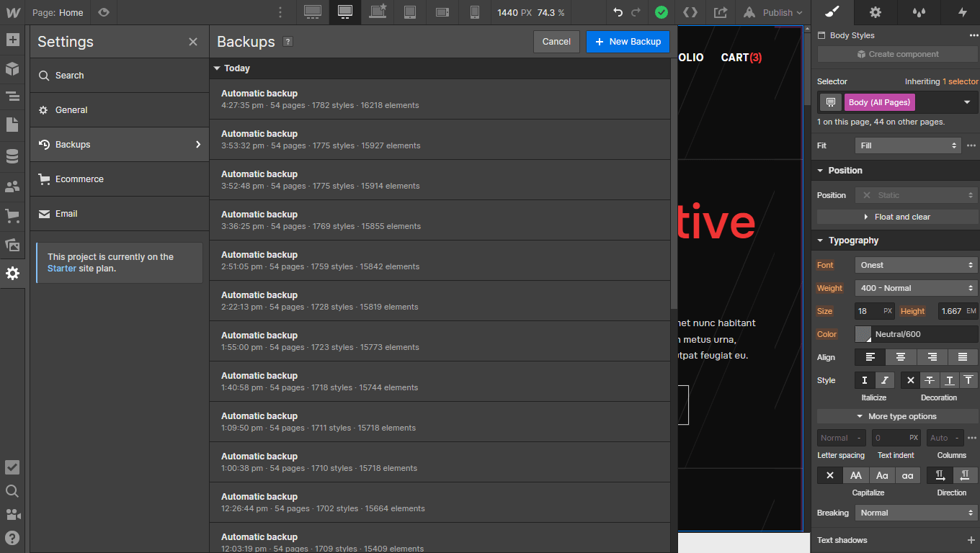
Task: Follow the Starter site plan link
Action: pos(61,269)
